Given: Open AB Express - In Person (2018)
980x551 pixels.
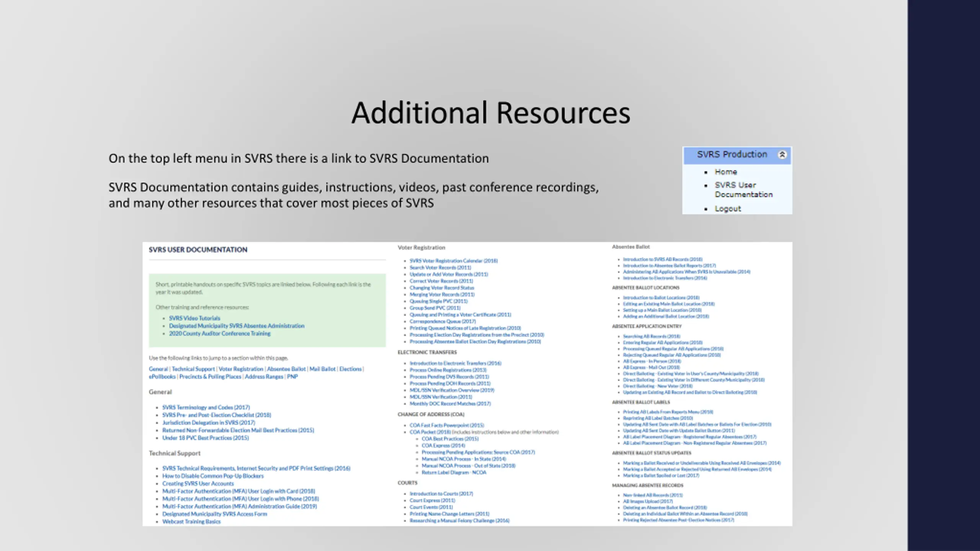Looking at the screenshot, I should pyautogui.click(x=652, y=361).
